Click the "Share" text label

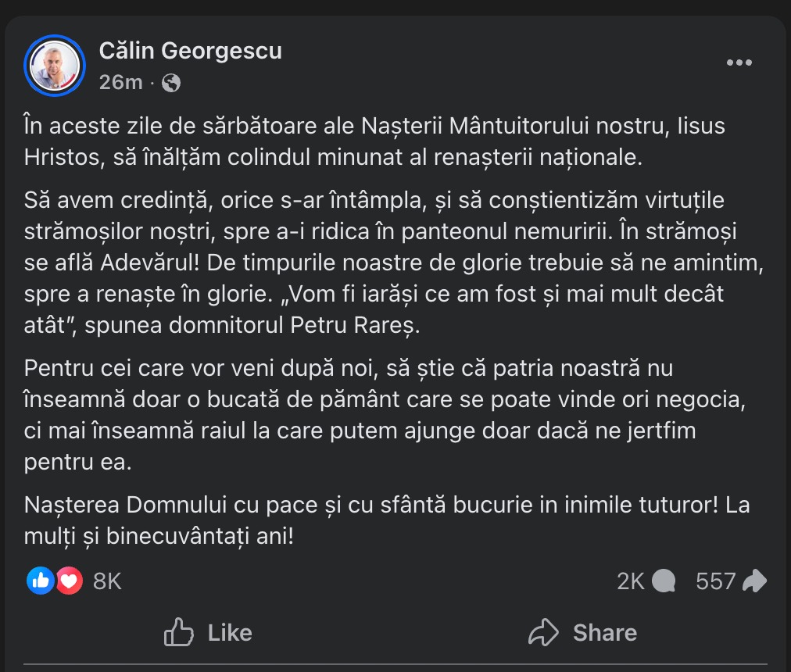click(604, 632)
